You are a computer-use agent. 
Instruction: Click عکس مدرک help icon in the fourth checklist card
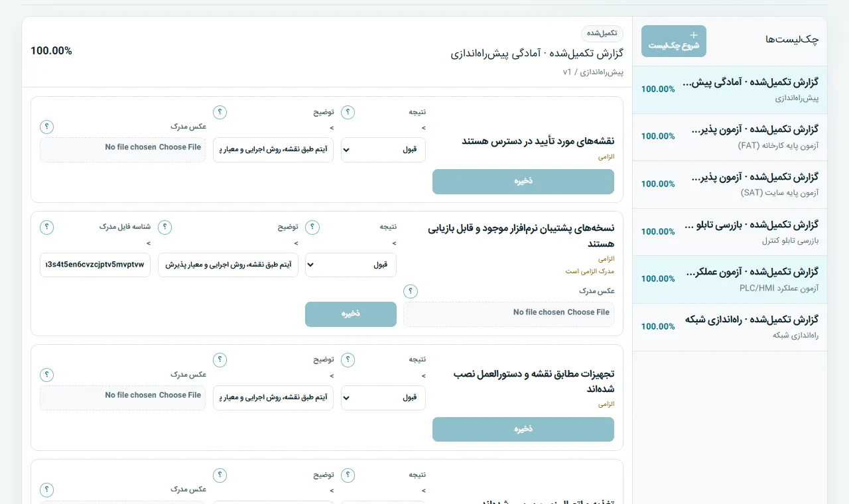[x=46, y=489]
